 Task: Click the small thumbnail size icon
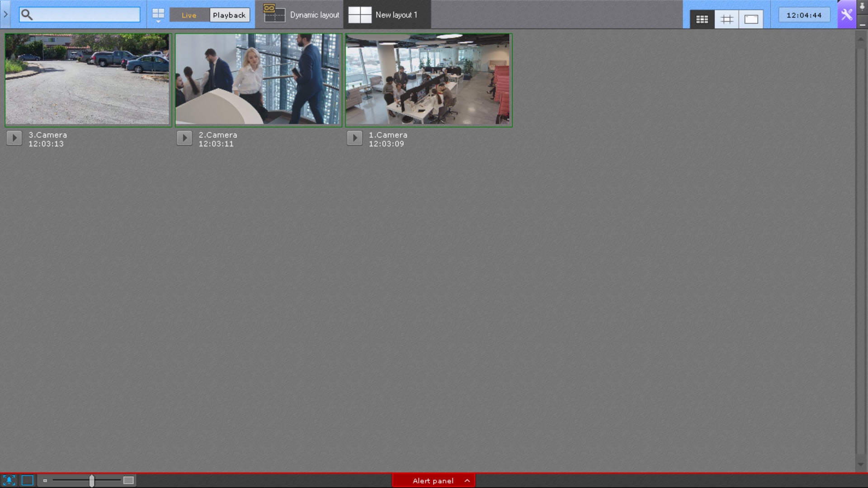point(45,481)
